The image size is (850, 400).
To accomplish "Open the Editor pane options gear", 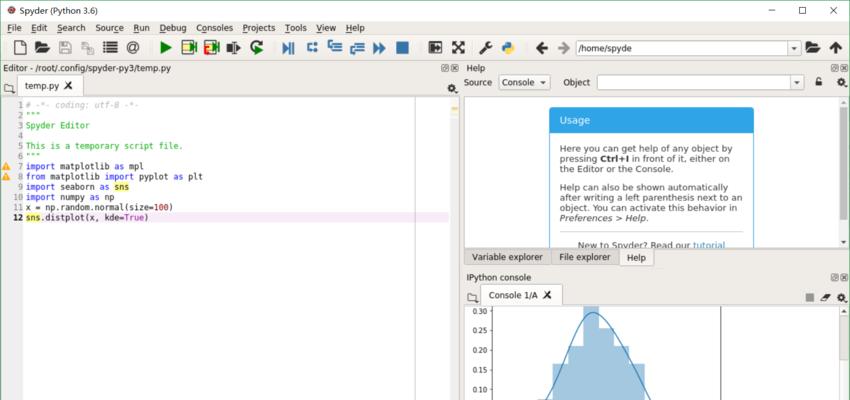I will tap(452, 88).
